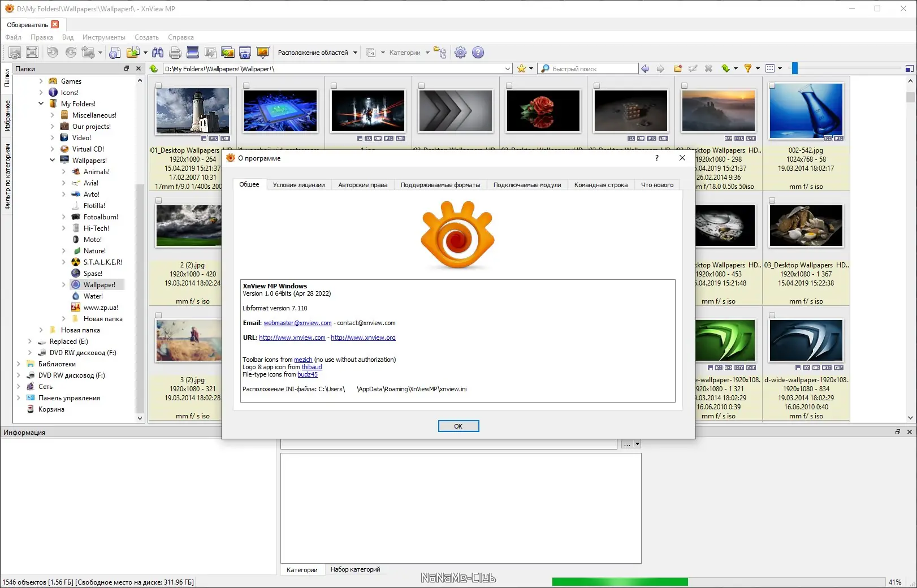
Task: Tick the checkbox on the blue flask thumbnail
Action: [772, 86]
